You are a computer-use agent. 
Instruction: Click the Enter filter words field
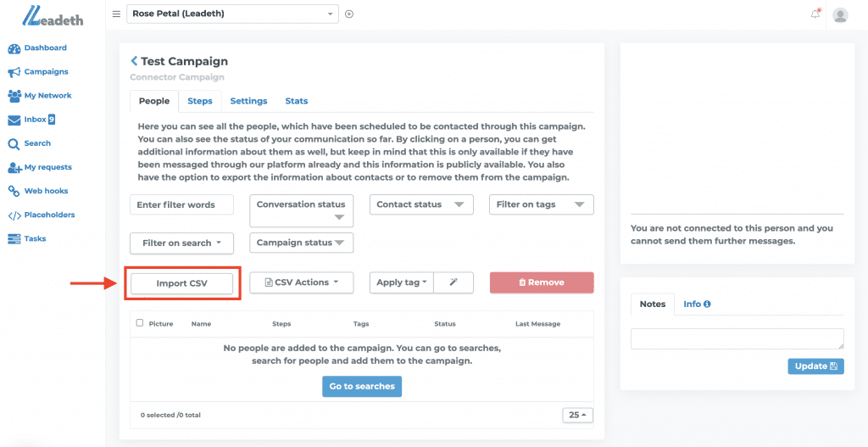tap(181, 204)
